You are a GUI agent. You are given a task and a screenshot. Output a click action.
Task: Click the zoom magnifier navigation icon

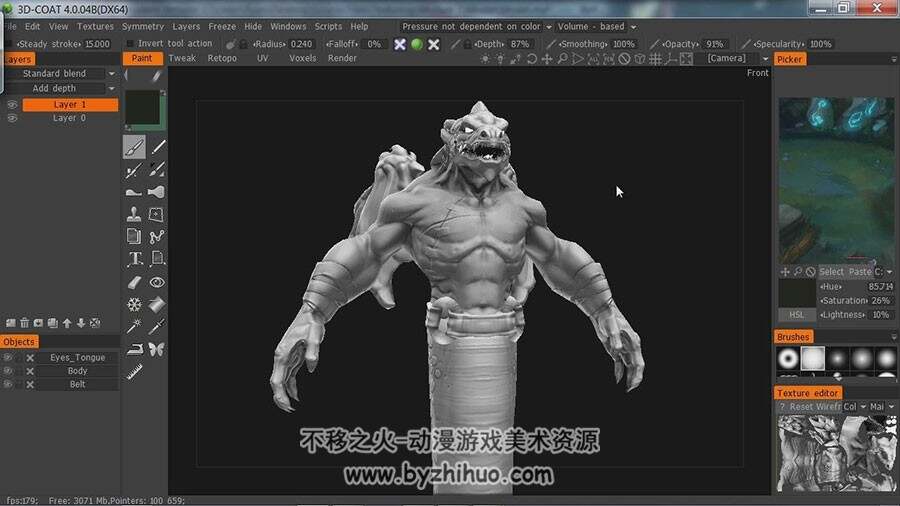point(562,59)
